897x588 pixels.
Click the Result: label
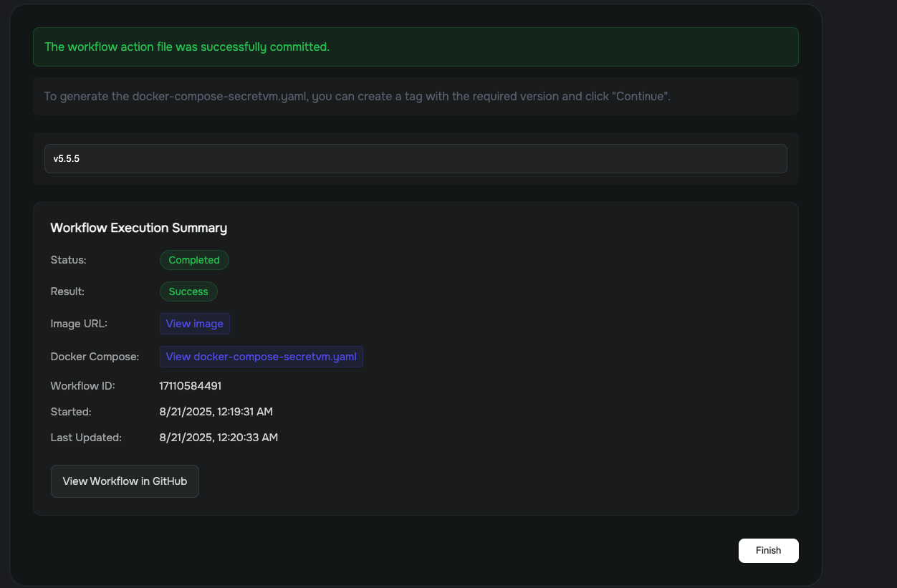(67, 291)
